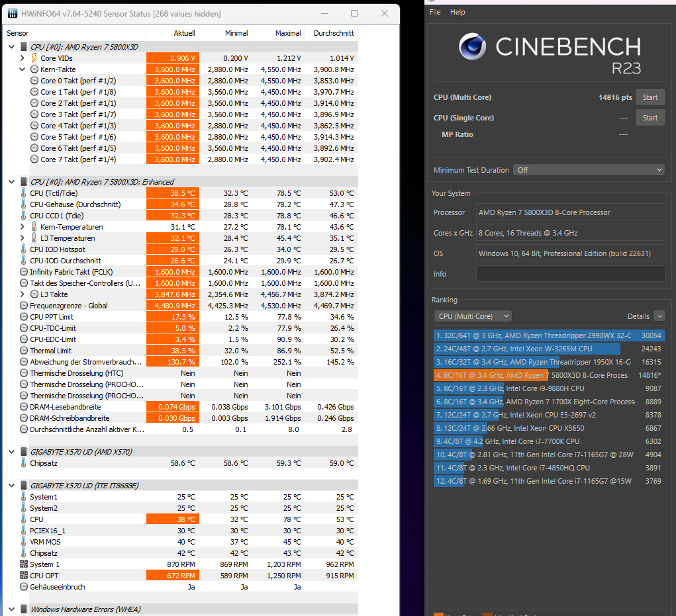Collapse the CPU [#0]: AMD Ryzen 7 5800X3D group

12,46
